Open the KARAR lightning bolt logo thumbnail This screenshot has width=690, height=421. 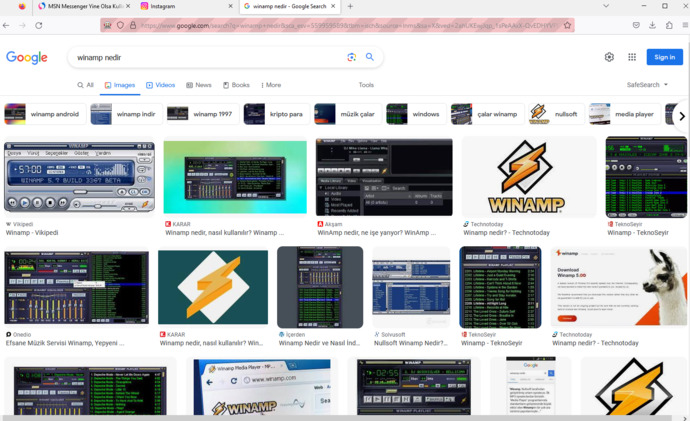click(x=213, y=287)
